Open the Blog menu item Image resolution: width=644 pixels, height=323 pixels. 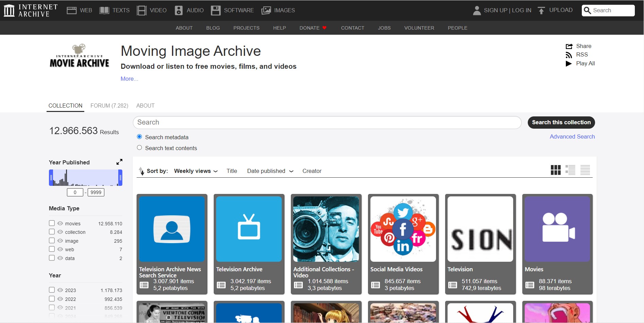(213, 28)
